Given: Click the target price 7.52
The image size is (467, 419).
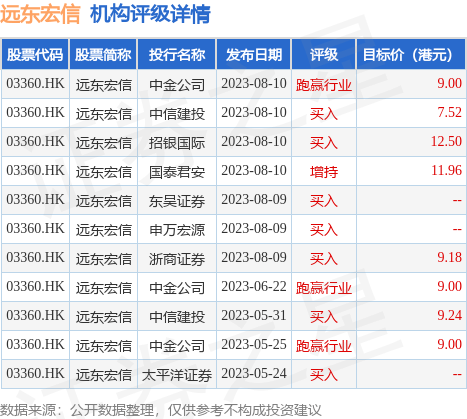Looking at the screenshot, I should pyautogui.click(x=450, y=112).
